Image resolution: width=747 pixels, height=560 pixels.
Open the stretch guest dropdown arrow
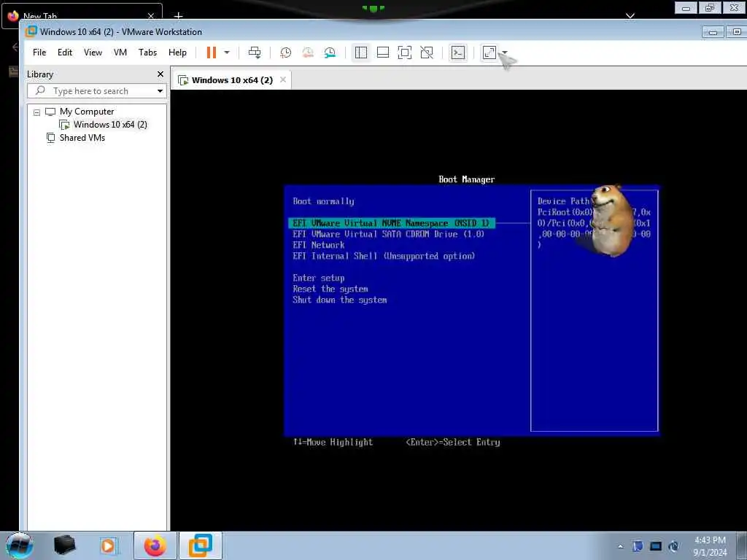click(x=505, y=52)
